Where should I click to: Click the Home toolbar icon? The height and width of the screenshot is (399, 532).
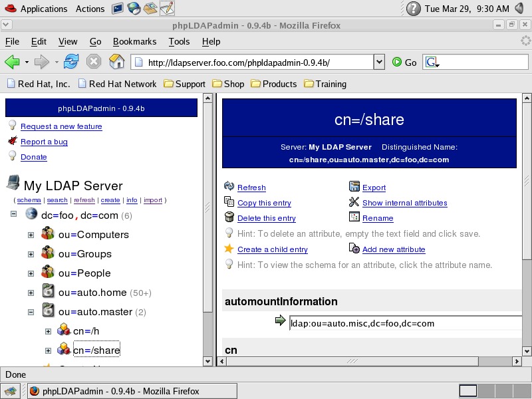click(x=116, y=62)
